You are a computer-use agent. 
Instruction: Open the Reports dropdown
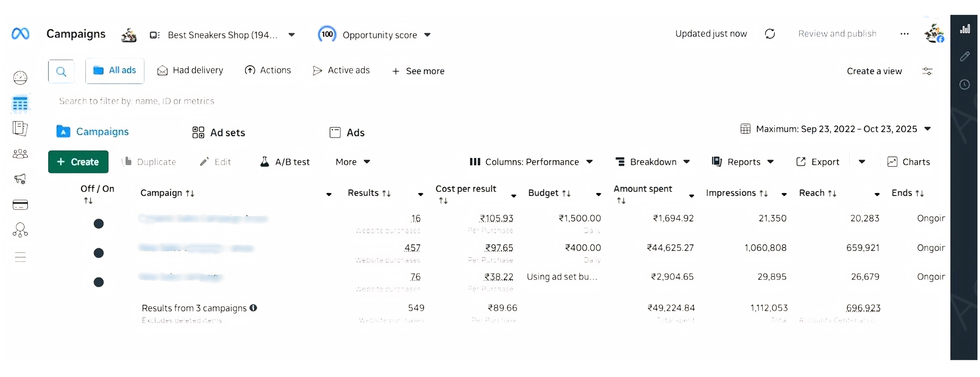[x=743, y=162]
